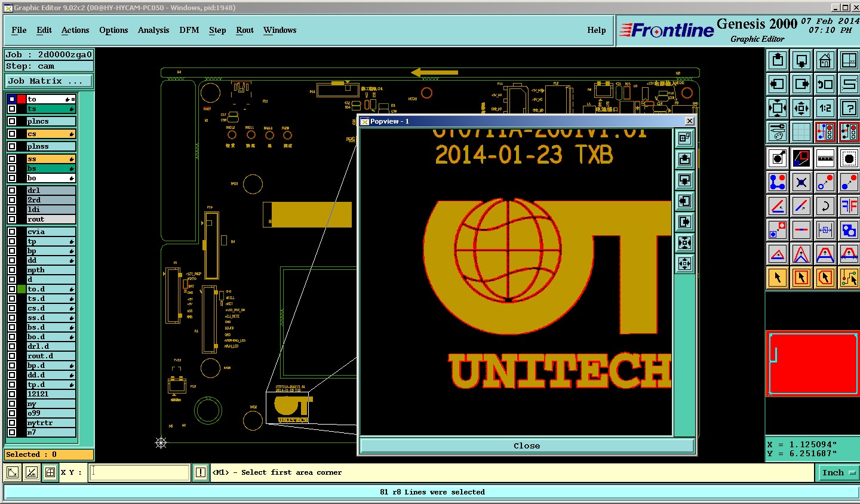Image resolution: width=860 pixels, height=504 pixels.
Task: Select the o99 layer row
Action: 51,413
